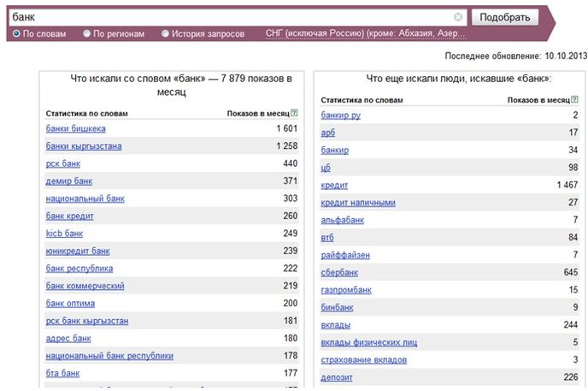Viewport: 588px width, 391px height.
Task: Open the вклады физических лиц link
Action: click(x=369, y=342)
